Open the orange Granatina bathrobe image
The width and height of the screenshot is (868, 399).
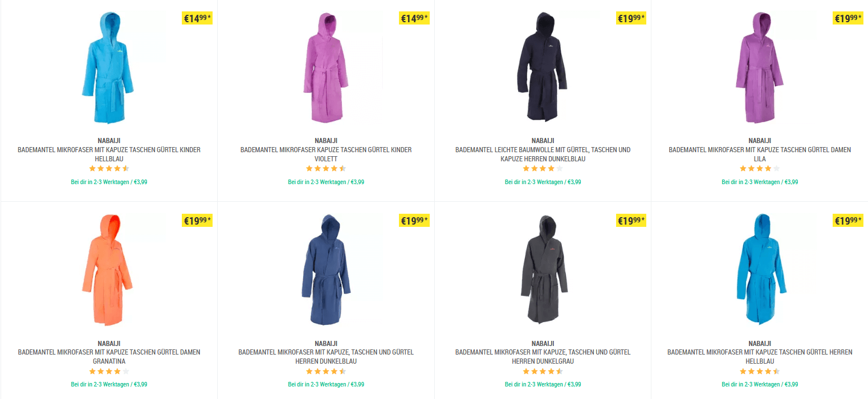pyautogui.click(x=108, y=270)
